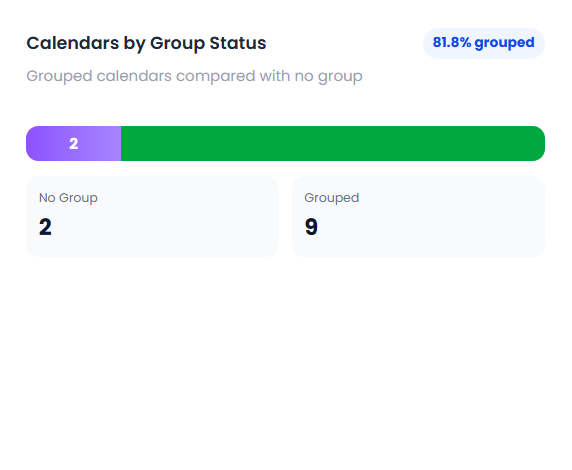Screen dimensions: 572x470
Task: Click the 81.8% figure in the badge
Action: pos(452,42)
